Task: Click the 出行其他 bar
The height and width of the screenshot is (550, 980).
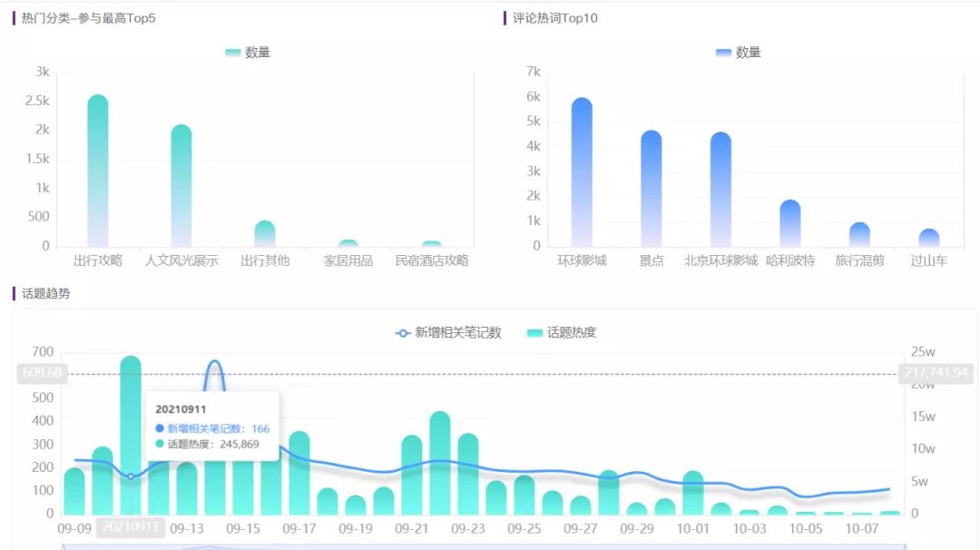Action: click(x=265, y=233)
